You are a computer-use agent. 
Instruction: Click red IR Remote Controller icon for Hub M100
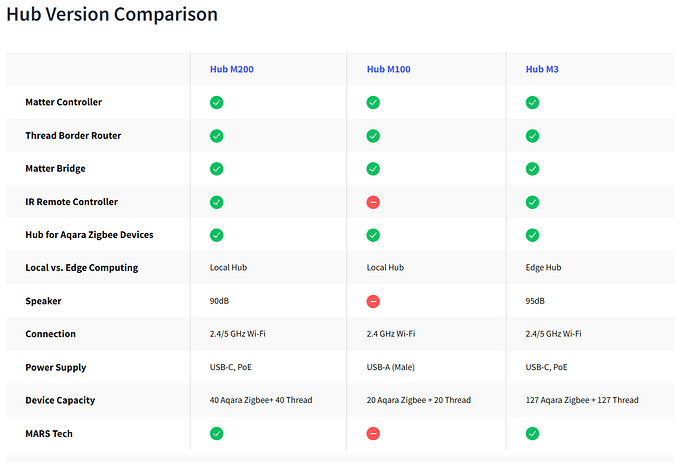coord(373,202)
